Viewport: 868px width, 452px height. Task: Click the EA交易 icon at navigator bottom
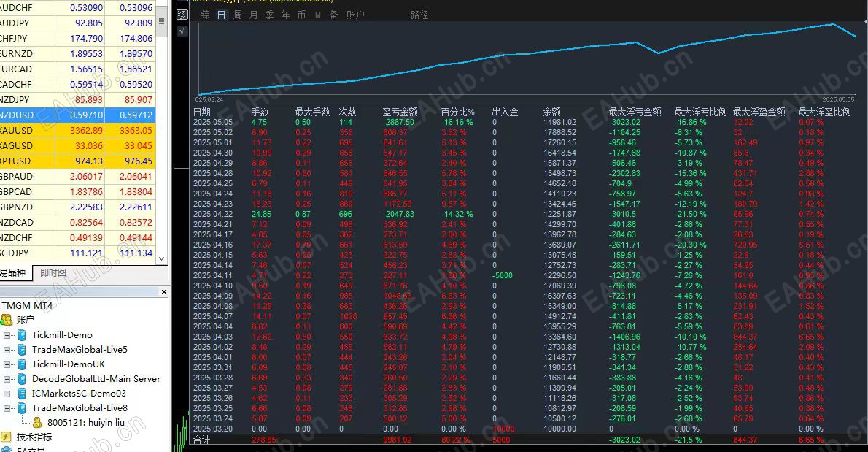coord(6,450)
